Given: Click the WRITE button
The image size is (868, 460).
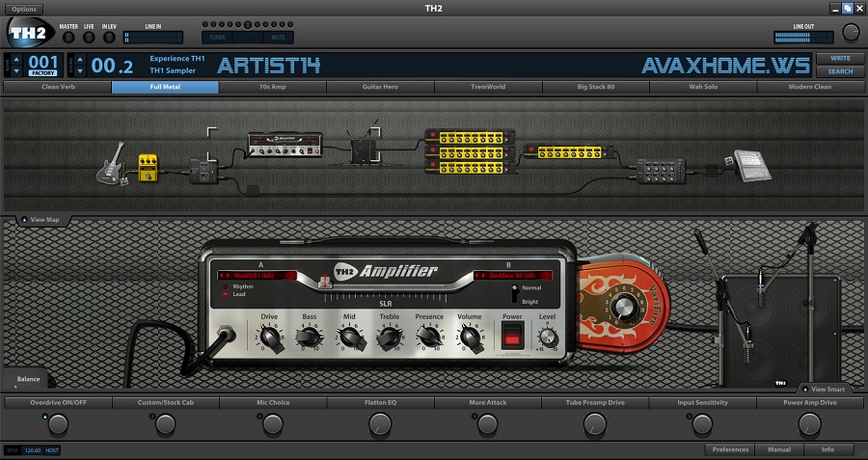Looking at the screenshot, I should tap(840, 58).
